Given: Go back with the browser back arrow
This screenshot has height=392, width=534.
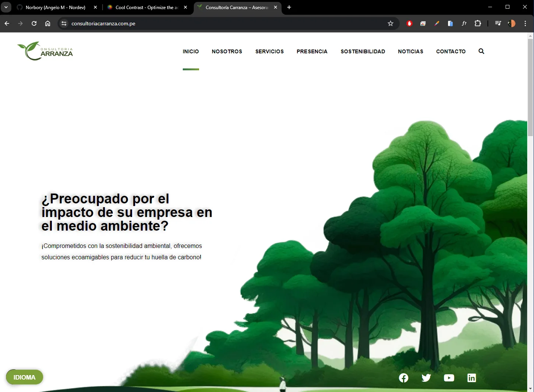Looking at the screenshot, I should point(7,23).
